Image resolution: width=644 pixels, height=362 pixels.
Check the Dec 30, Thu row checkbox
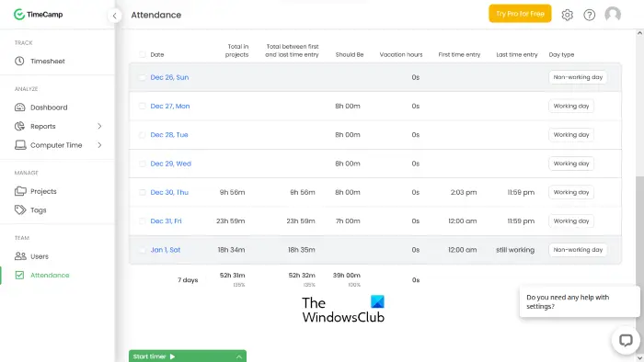coord(142,192)
